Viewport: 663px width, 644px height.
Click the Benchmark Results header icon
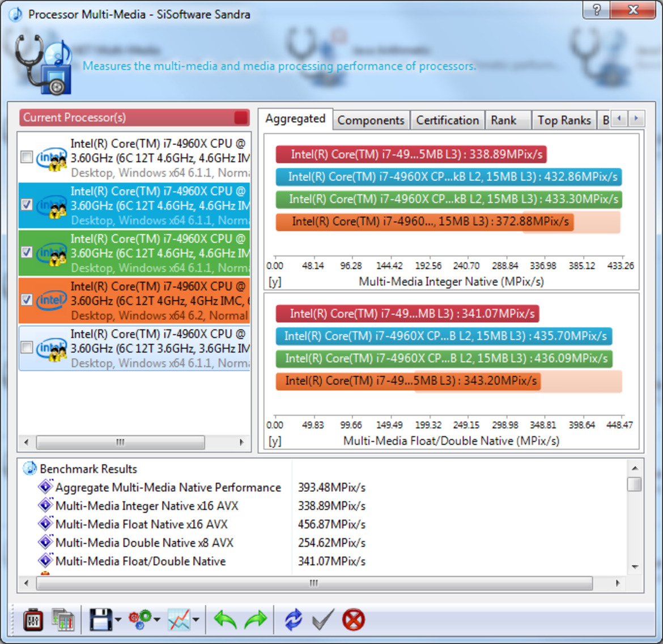(x=29, y=468)
